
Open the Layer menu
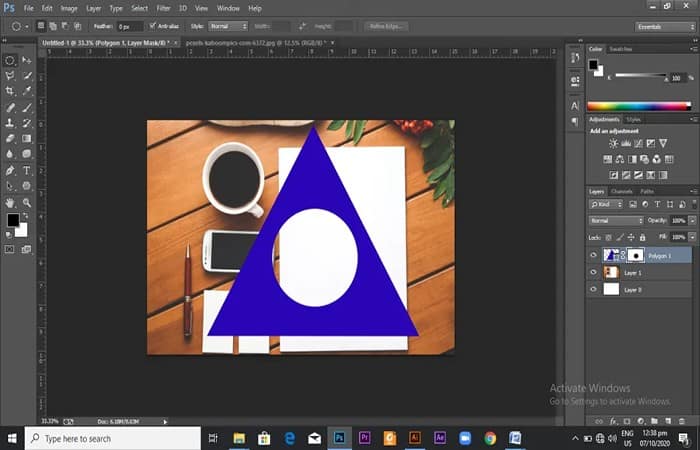pyautogui.click(x=93, y=8)
